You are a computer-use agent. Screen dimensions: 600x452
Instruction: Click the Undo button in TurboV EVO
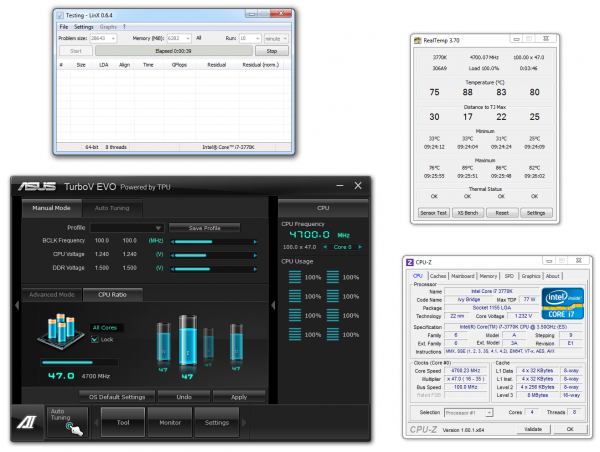[x=184, y=397]
